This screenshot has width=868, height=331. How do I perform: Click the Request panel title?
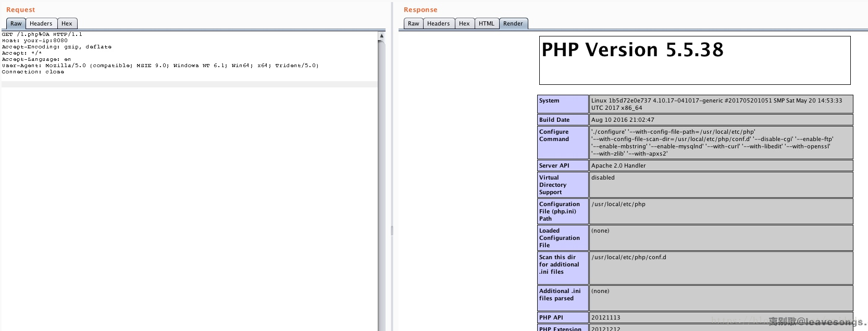[21, 10]
